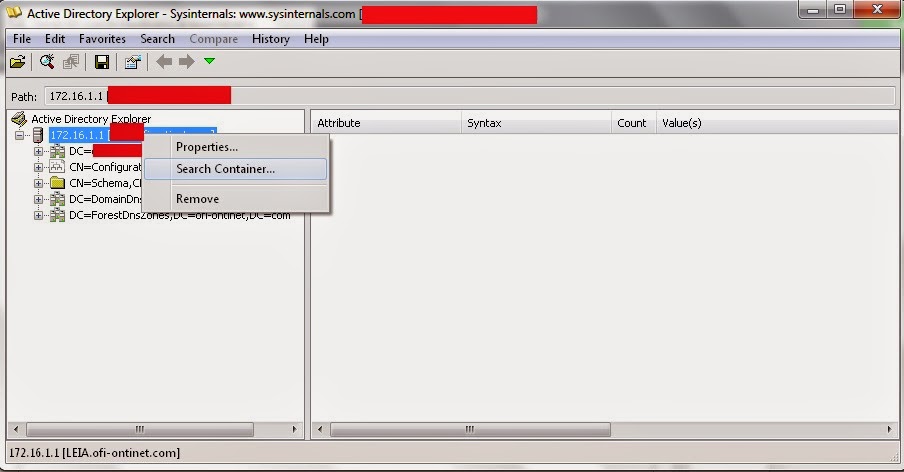Click the properties toolbar icon
Screen dimensions: 904x472
[x=131, y=62]
